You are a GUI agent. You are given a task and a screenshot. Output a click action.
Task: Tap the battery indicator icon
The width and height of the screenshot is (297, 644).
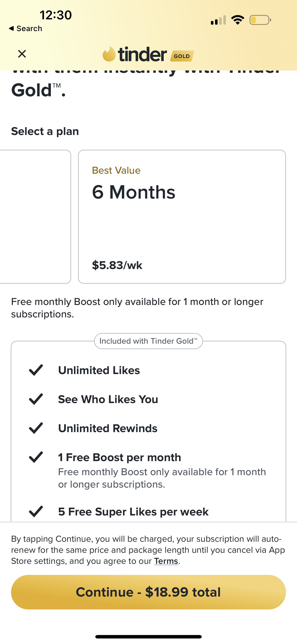click(x=260, y=20)
